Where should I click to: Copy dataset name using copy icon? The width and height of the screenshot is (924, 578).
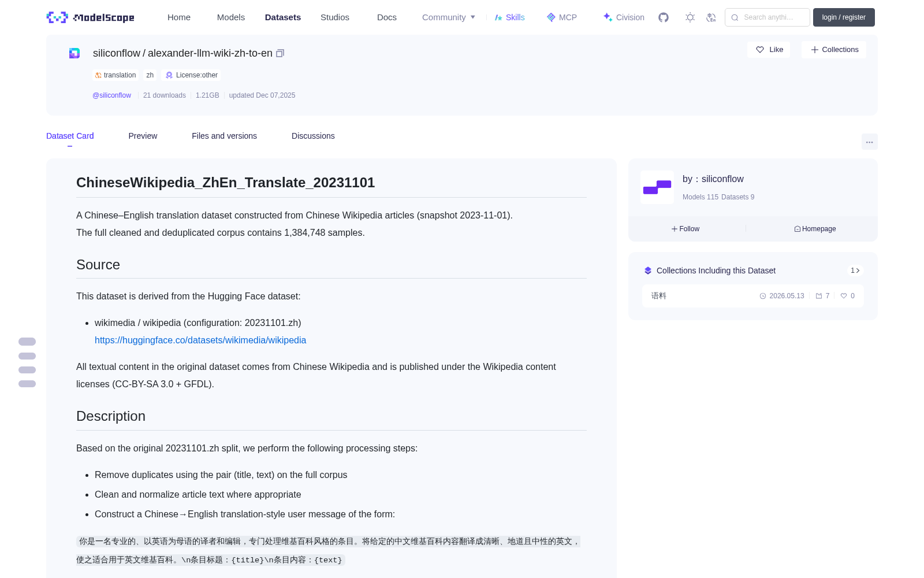point(280,53)
